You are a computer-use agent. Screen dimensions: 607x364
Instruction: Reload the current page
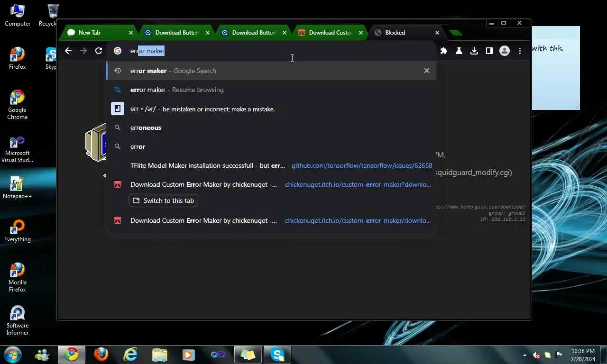coord(99,51)
